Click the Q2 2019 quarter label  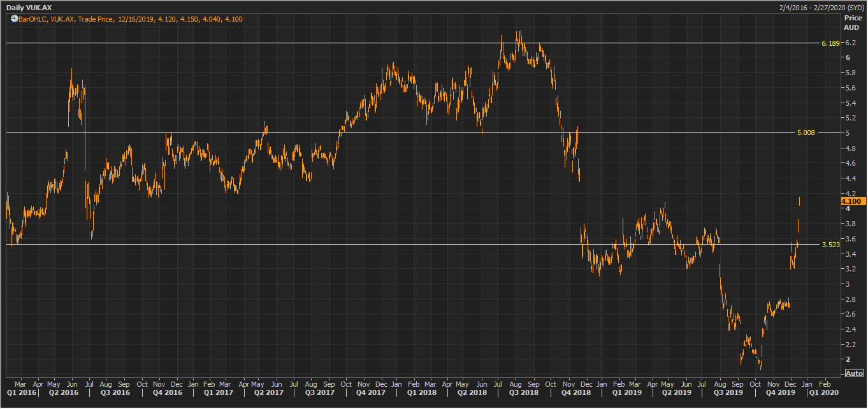pyautogui.click(x=677, y=393)
